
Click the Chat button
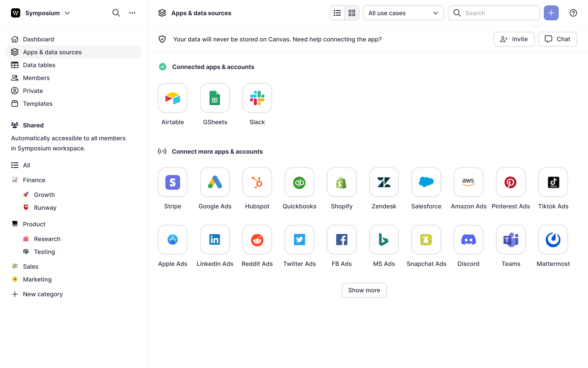(557, 39)
